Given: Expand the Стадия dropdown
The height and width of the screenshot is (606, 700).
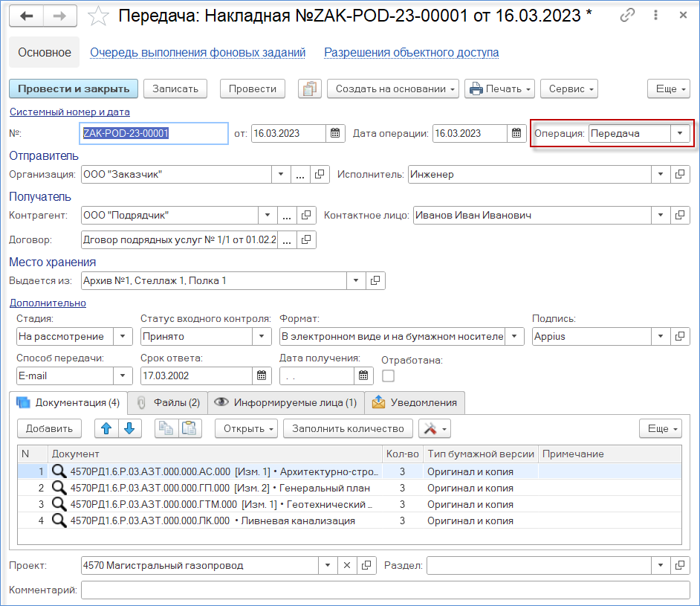Looking at the screenshot, I should click(x=123, y=336).
